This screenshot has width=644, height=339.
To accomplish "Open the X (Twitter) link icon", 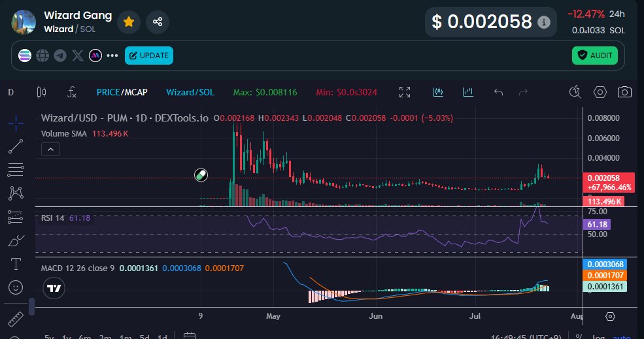I will click(x=78, y=56).
